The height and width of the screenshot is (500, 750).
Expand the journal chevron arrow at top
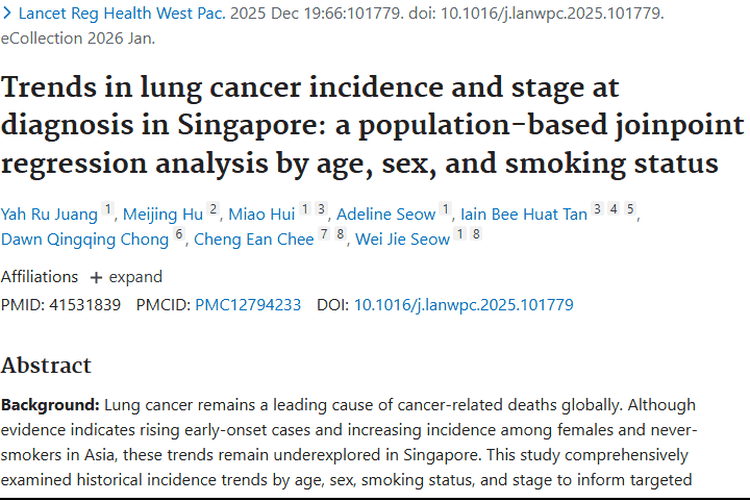[x=7, y=15]
